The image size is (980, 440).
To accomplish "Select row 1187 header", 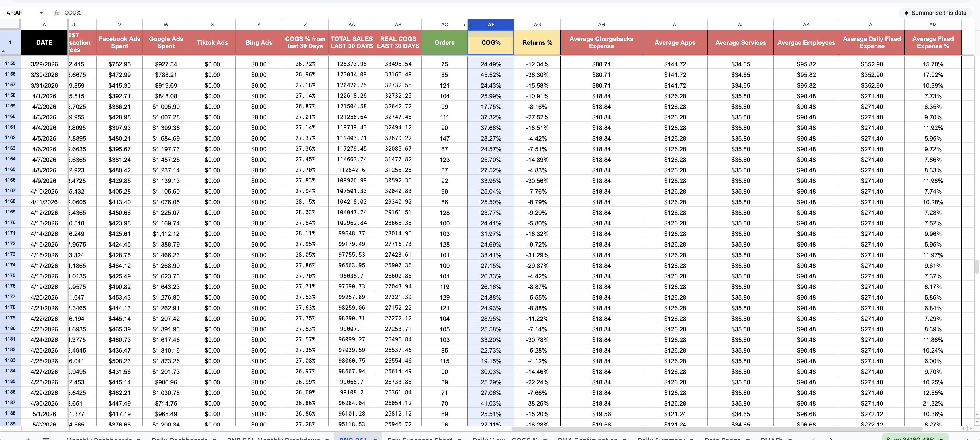I will coord(10,403).
